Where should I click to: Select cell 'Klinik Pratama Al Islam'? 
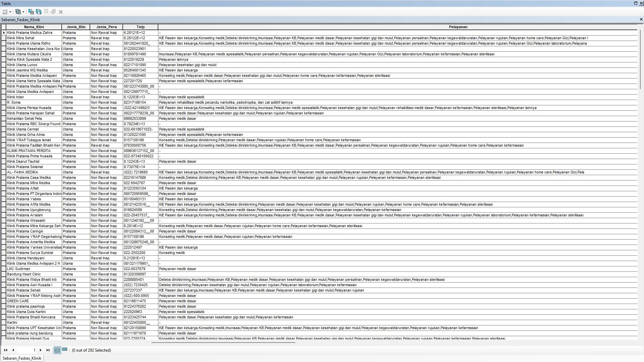[34, 215]
